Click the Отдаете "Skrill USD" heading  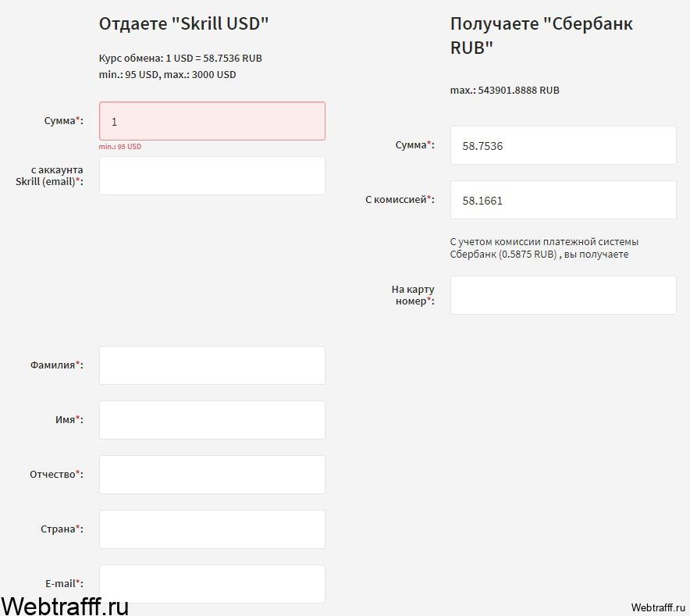coord(183,23)
